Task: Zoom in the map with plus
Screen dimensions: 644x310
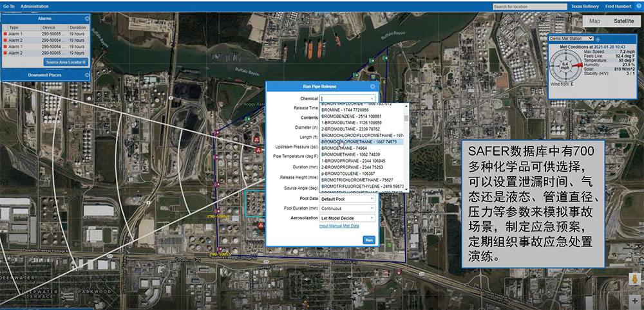Action: [634, 300]
